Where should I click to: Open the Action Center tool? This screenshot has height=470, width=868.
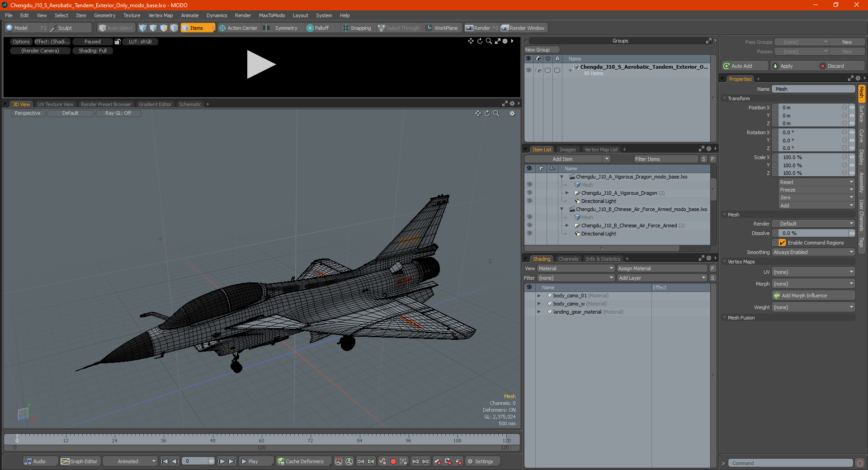[x=238, y=28]
